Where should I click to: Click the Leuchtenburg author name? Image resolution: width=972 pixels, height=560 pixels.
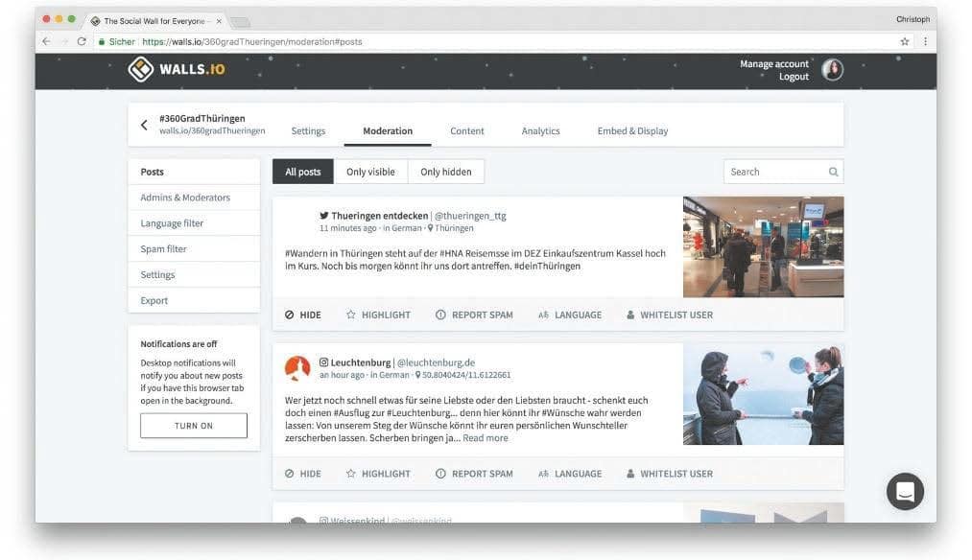click(x=361, y=362)
